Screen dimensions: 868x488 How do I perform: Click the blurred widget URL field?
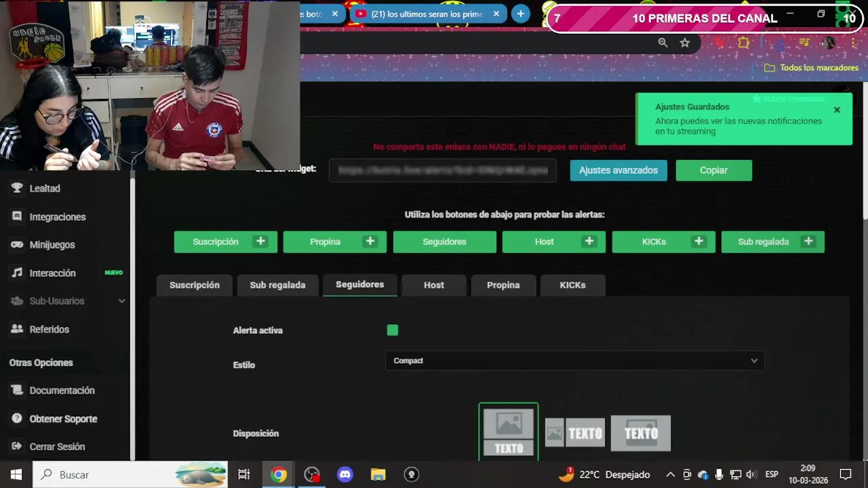(443, 171)
